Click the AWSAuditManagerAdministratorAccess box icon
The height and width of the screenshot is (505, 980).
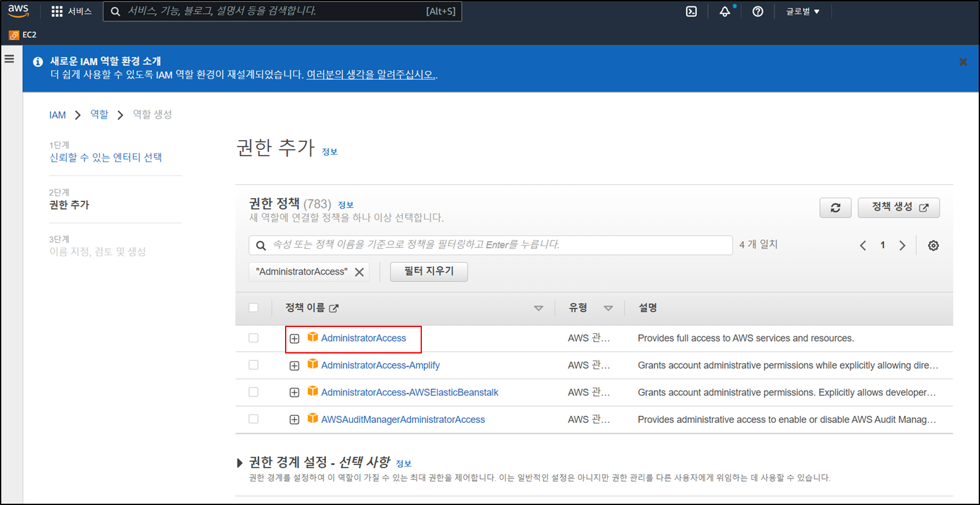click(313, 418)
